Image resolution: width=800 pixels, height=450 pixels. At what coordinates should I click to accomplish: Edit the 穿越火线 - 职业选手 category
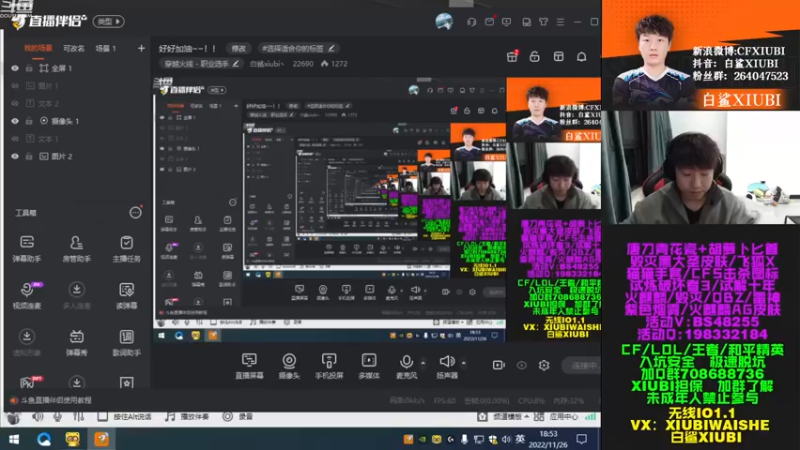(201, 64)
